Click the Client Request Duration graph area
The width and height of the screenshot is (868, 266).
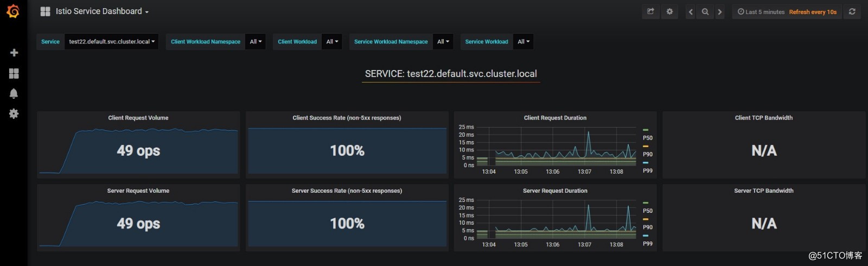pyautogui.click(x=557, y=146)
